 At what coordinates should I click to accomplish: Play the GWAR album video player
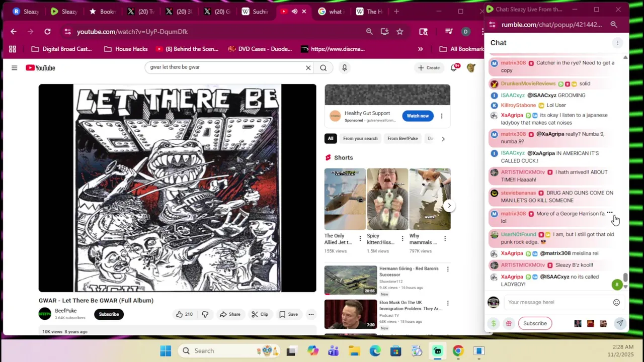(x=177, y=188)
